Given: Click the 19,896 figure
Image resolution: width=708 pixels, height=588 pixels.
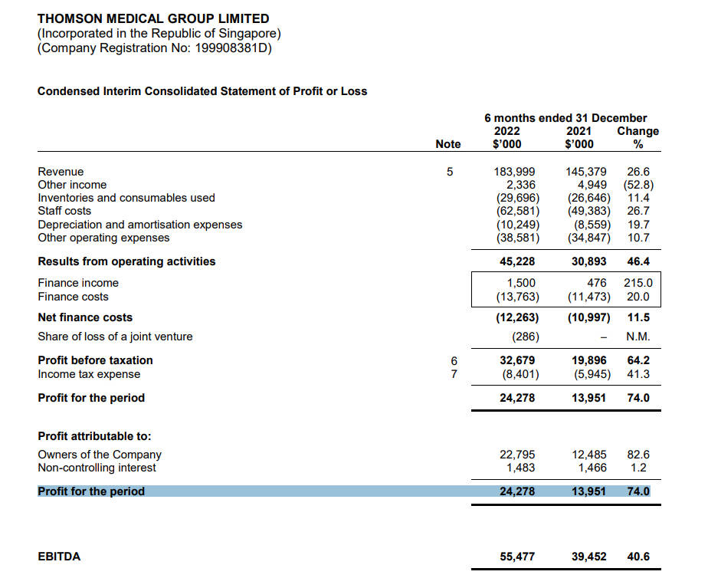Looking at the screenshot, I should [x=588, y=360].
